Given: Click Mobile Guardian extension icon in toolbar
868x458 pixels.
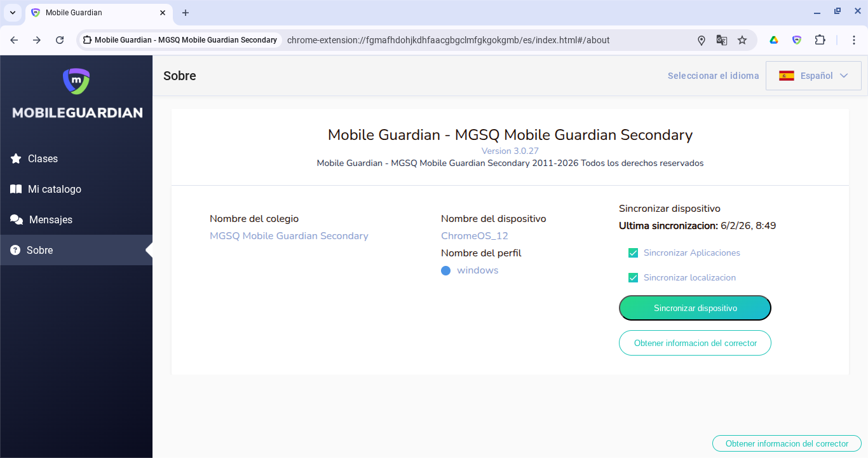Looking at the screenshot, I should (x=797, y=40).
